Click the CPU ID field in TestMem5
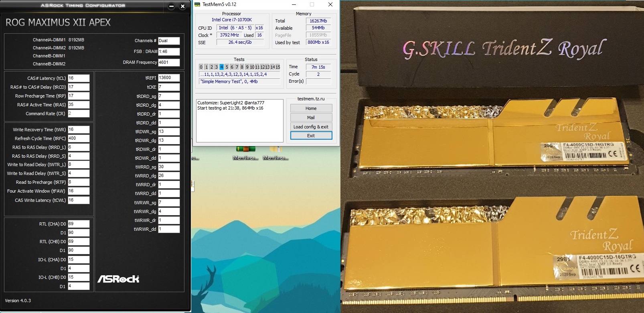 pyautogui.click(x=235, y=28)
